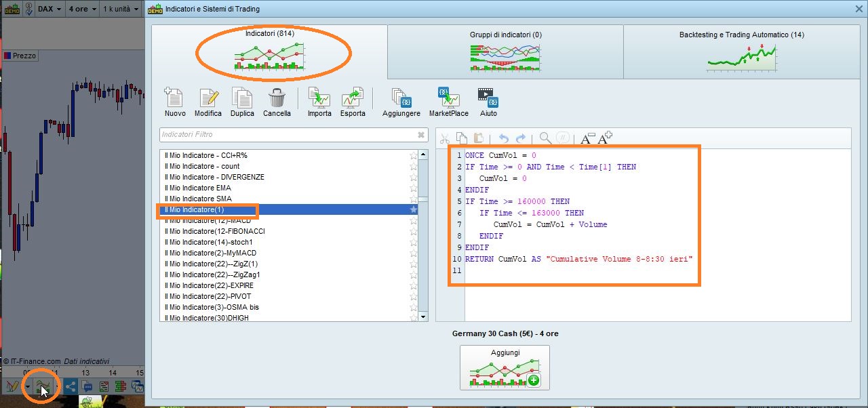Toggle favorite star for Il Mio Indicatore(12)-MACD

tap(414, 221)
